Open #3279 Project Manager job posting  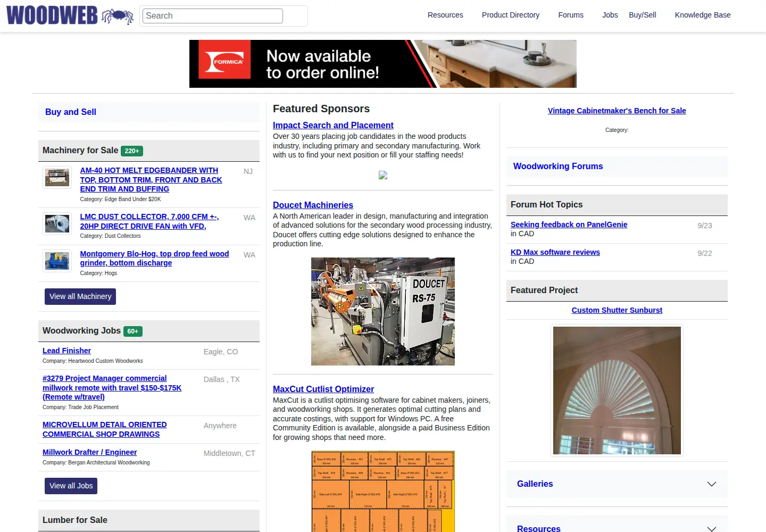pyautogui.click(x=112, y=388)
